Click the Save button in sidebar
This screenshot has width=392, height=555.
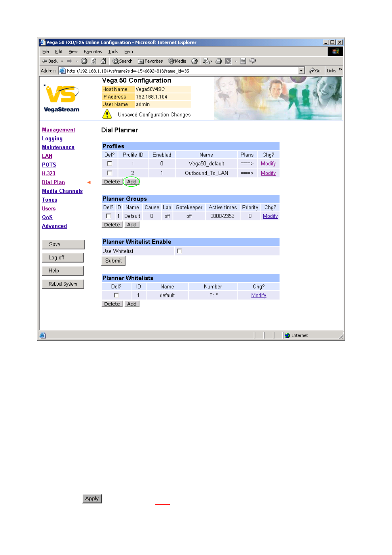click(x=63, y=244)
